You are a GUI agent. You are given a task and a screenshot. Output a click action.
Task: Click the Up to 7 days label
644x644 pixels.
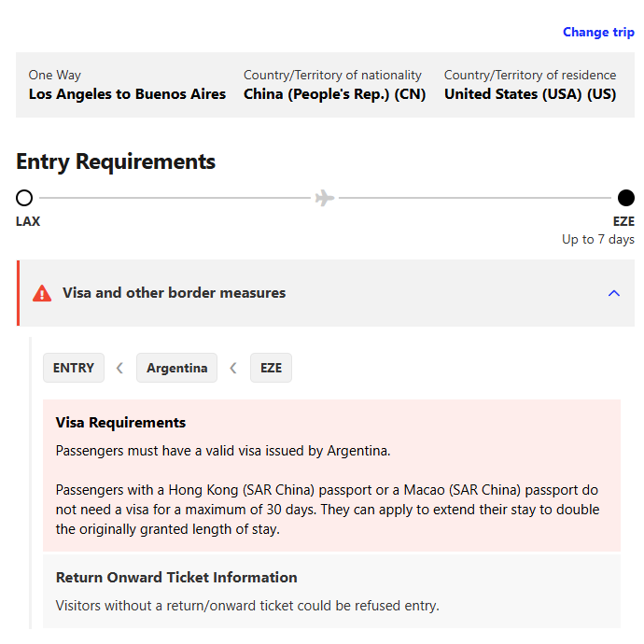coord(597,240)
